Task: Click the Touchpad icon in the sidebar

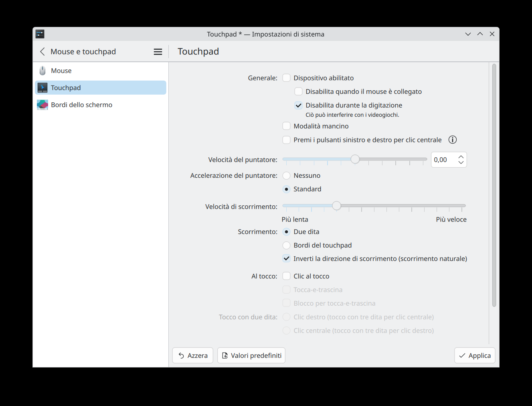Action: (42, 87)
